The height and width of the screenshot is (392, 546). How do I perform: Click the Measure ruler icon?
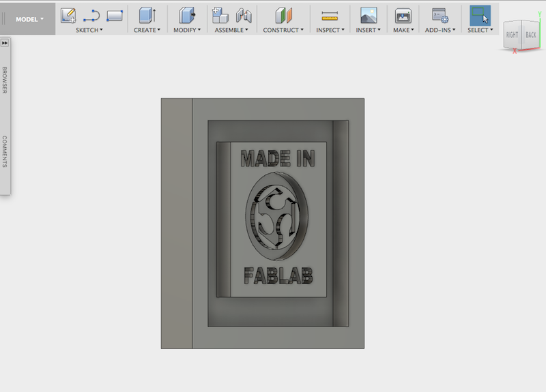click(x=330, y=16)
